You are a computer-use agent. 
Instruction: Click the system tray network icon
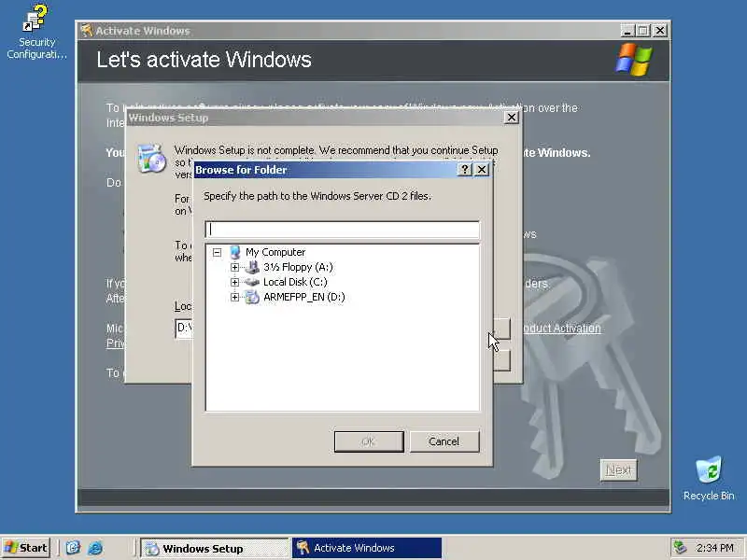click(679, 548)
